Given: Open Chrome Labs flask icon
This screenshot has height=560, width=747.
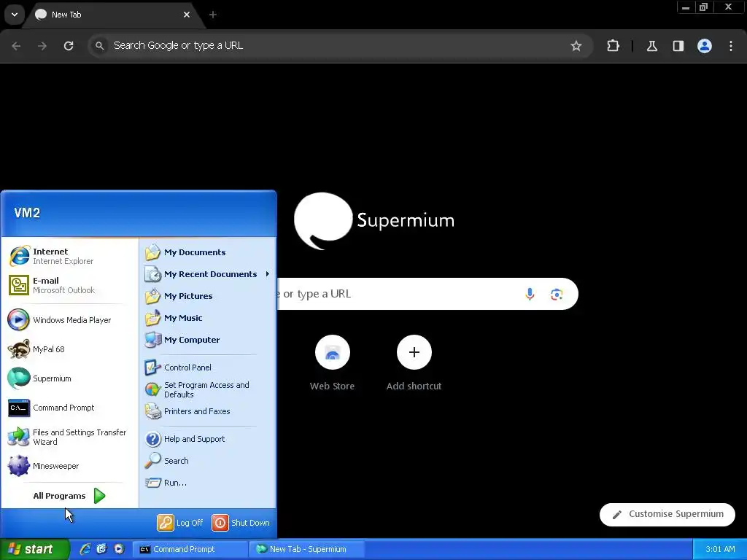Looking at the screenshot, I should tap(652, 46).
